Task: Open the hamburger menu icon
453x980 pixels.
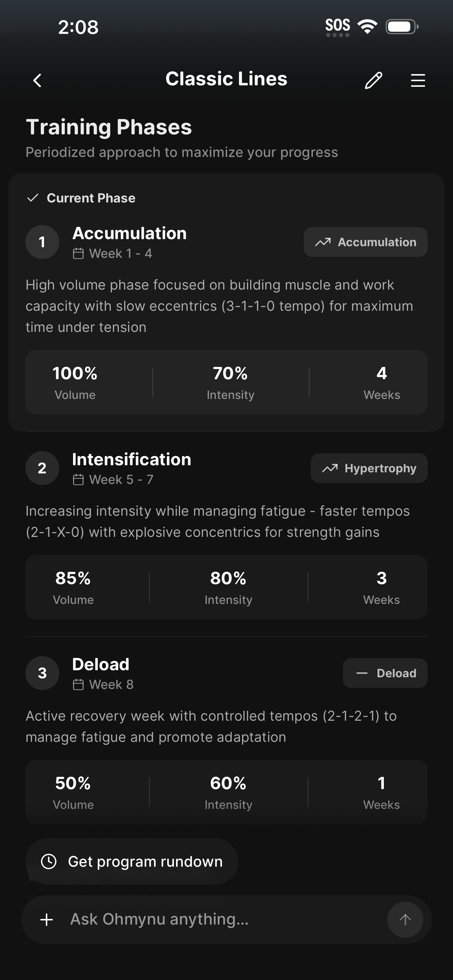Action: (x=418, y=80)
